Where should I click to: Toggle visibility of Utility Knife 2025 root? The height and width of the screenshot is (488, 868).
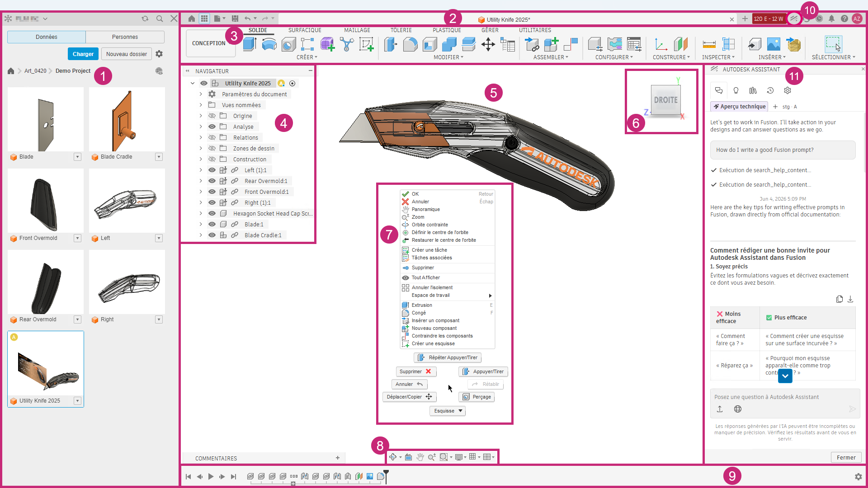(204, 83)
